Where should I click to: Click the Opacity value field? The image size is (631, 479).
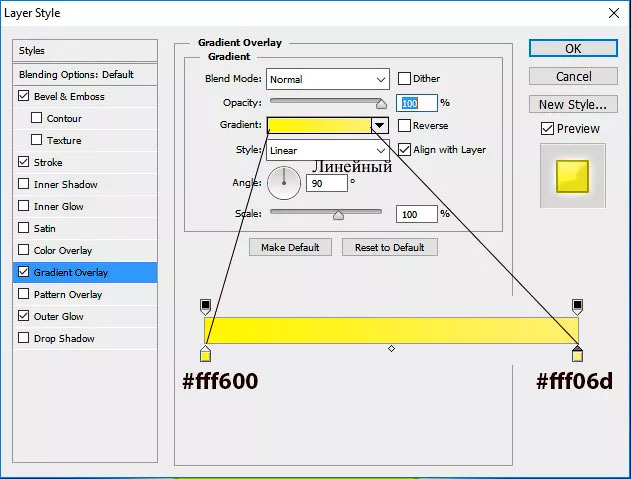[417, 103]
